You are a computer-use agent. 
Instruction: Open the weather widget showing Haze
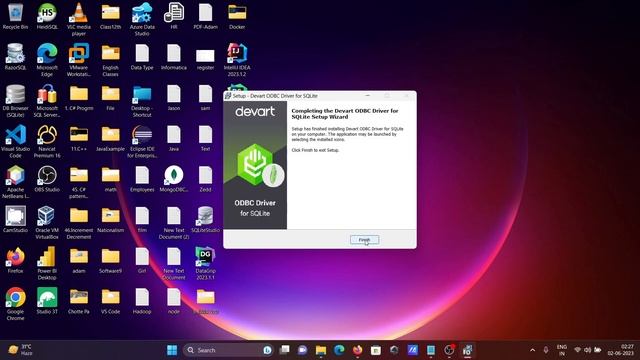click(20, 350)
